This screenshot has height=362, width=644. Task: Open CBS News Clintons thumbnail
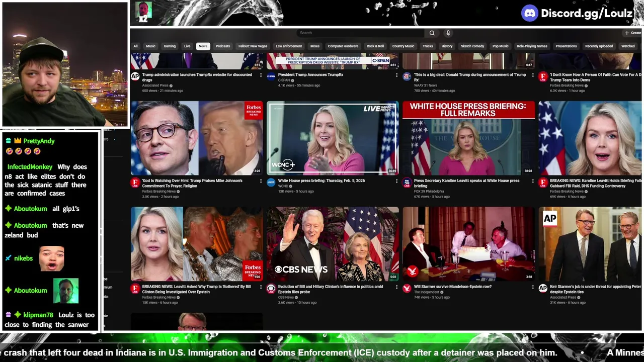(x=333, y=244)
